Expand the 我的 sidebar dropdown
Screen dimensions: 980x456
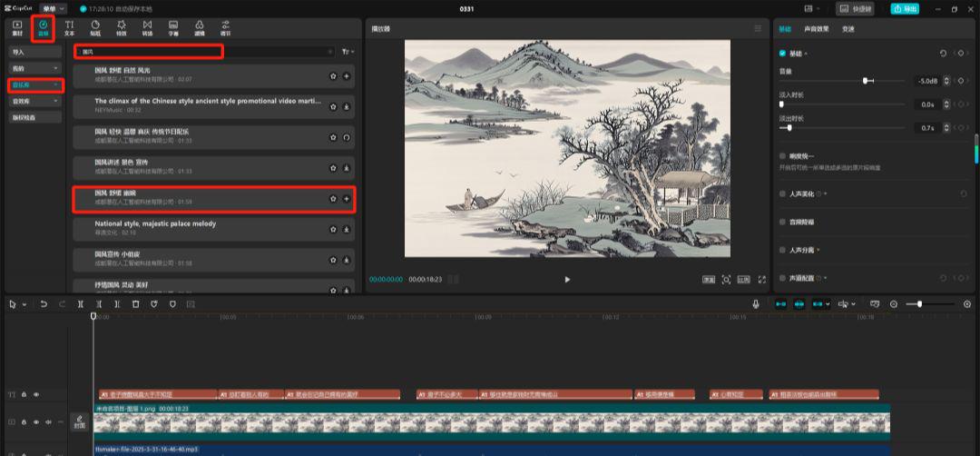34,68
